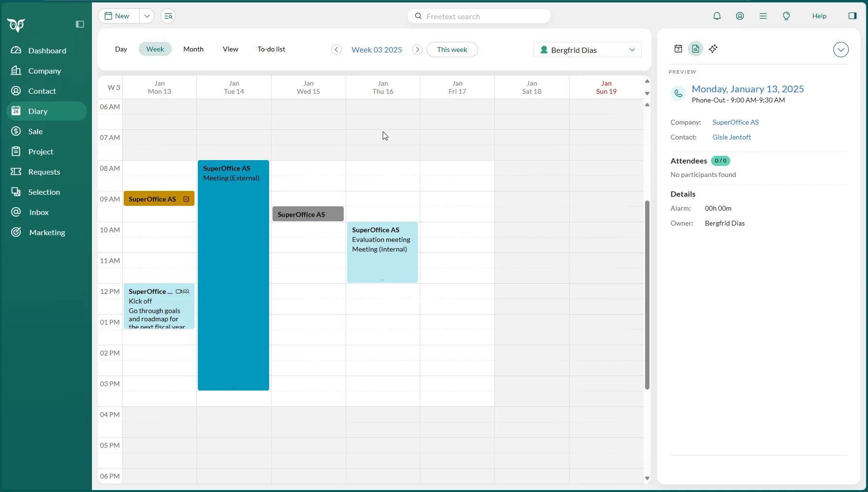The width and height of the screenshot is (868, 492).
Task: Open Marketing in the sidebar
Action: pyautogui.click(x=47, y=232)
